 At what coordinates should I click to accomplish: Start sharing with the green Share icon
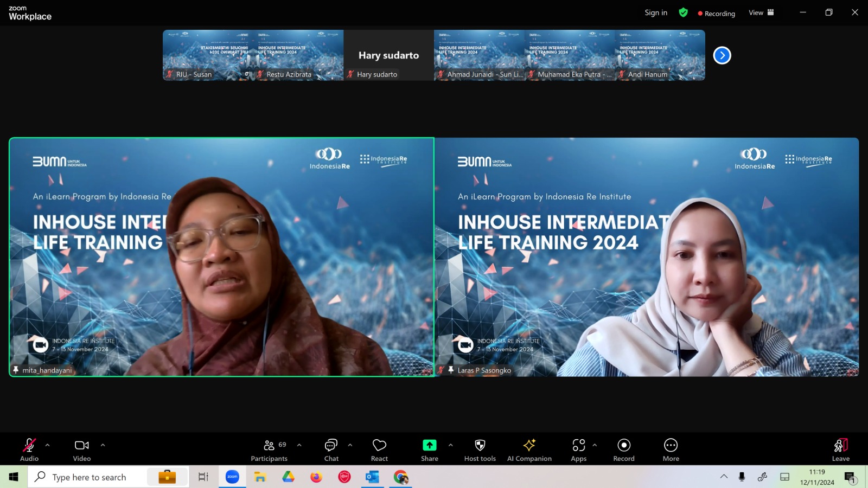(x=429, y=445)
